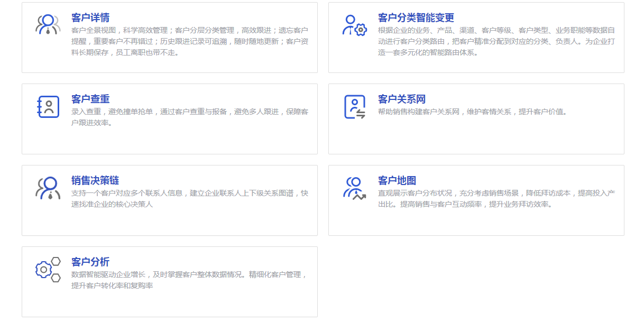Image resolution: width=644 pixels, height=322 pixels.
Task: Click the 客户详情 people icon
Action: 48,25
